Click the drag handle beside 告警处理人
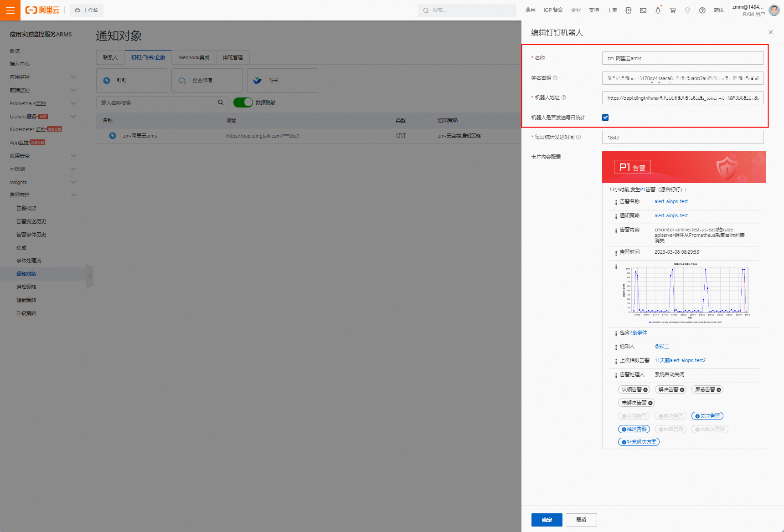 coord(616,375)
